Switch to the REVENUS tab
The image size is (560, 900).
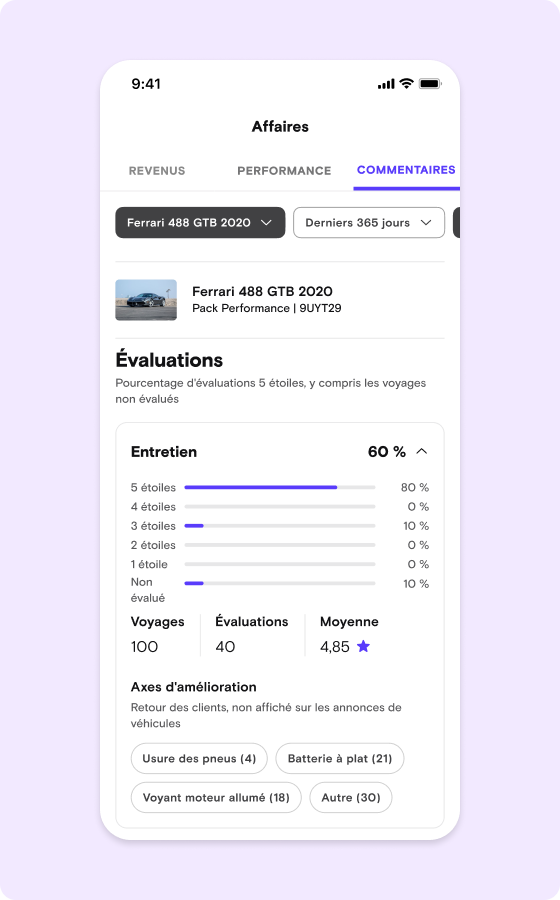coord(157,170)
